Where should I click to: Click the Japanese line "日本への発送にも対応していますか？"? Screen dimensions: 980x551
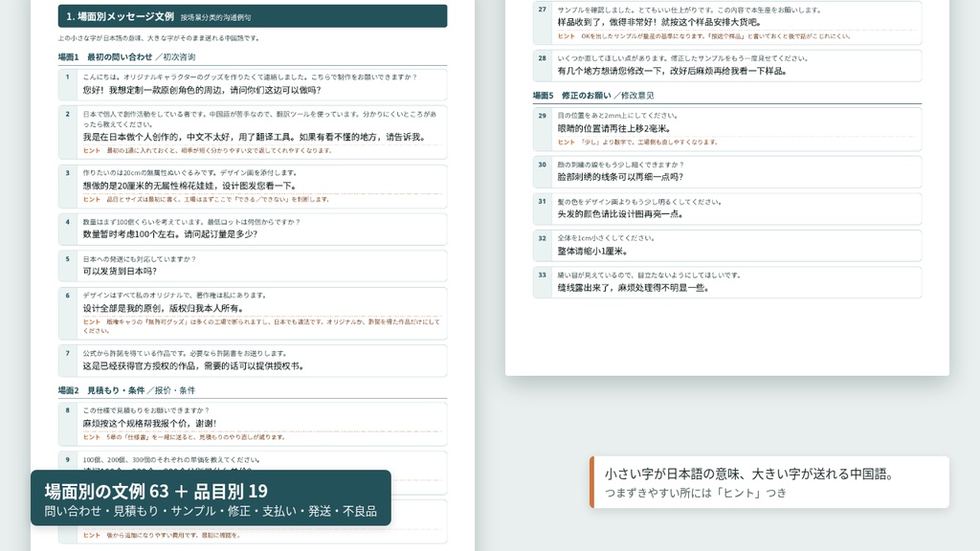click(x=140, y=258)
